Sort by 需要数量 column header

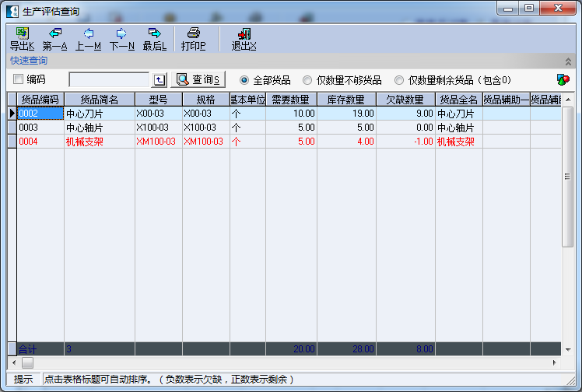click(291, 100)
